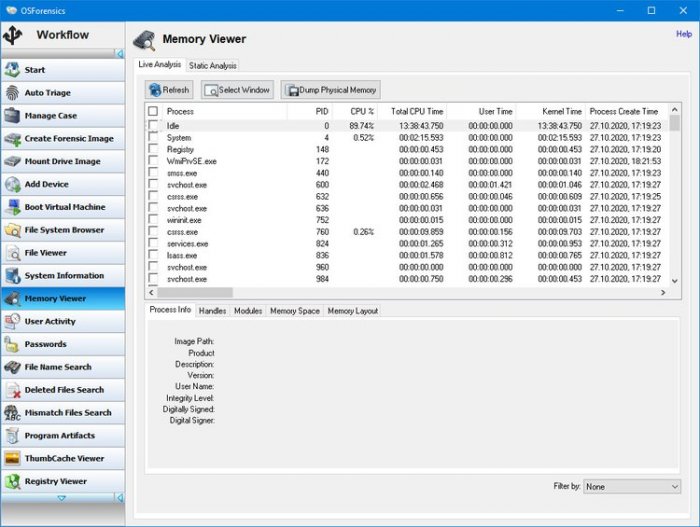Click the Create Forensic Image icon
Image resolution: width=700 pixels, height=527 pixels.
coord(13,139)
